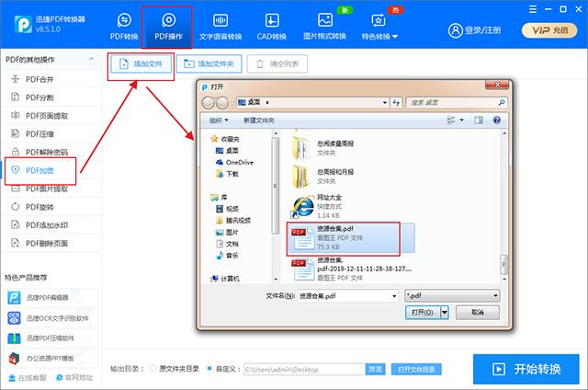The height and width of the screenshot is (390, 588).
Task: Click the 浏览 browse button
Action: coord(375,370)
